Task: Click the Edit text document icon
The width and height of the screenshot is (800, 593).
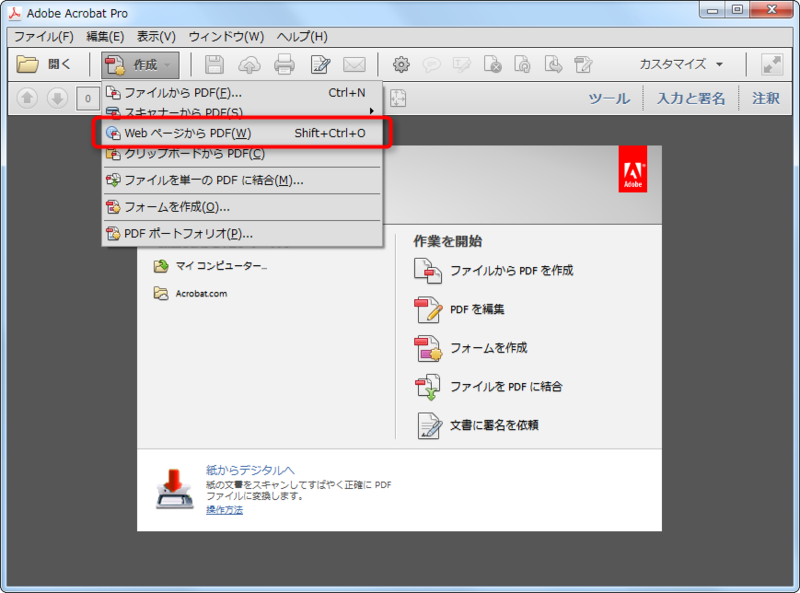Action: tap(320, 65)
